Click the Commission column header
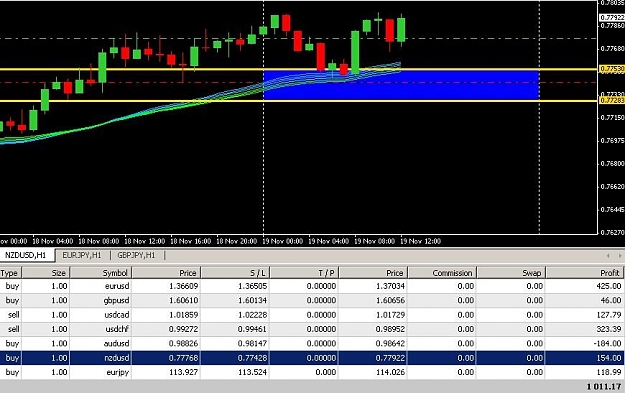The width and height of the screenshot is (625, 393). point(442,273)
